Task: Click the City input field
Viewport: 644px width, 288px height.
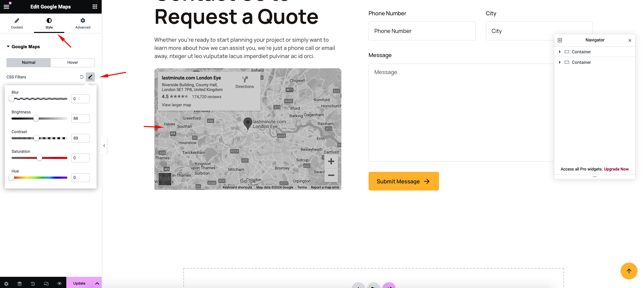Action: [x=539, y=31]
